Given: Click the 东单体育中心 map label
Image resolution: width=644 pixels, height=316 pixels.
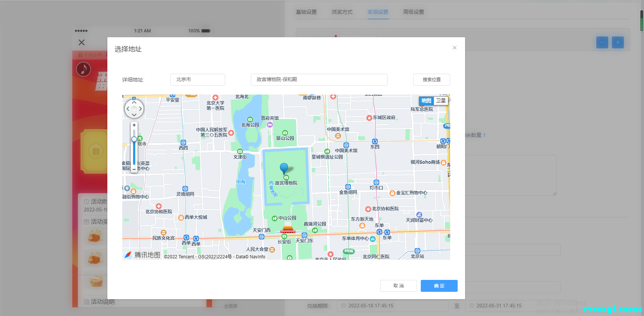Looking at the screenshot, I should point(356,239).
